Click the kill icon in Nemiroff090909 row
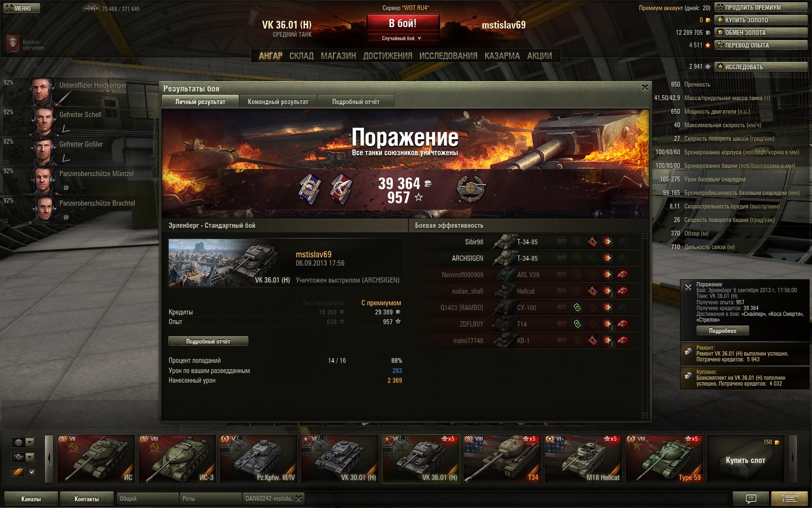 coord(623,275)
